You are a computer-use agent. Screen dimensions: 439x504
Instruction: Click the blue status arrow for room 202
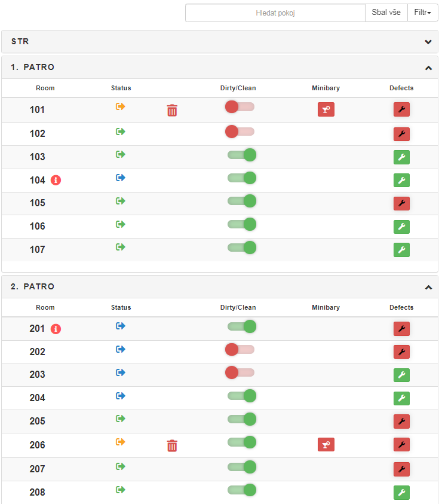click(121, 349)
